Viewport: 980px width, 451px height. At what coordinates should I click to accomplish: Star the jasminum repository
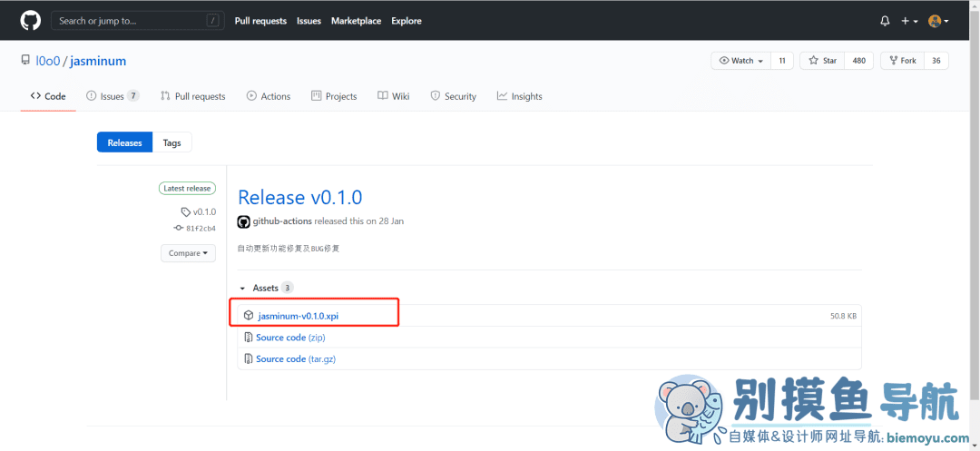coord(822,61)
